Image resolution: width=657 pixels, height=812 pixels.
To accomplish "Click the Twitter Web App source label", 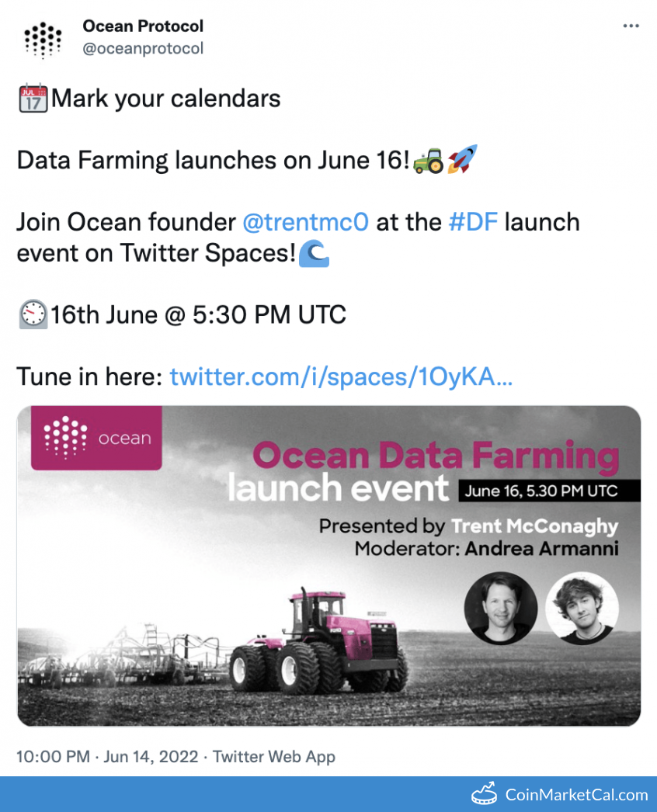I will (x=274, y=756).
